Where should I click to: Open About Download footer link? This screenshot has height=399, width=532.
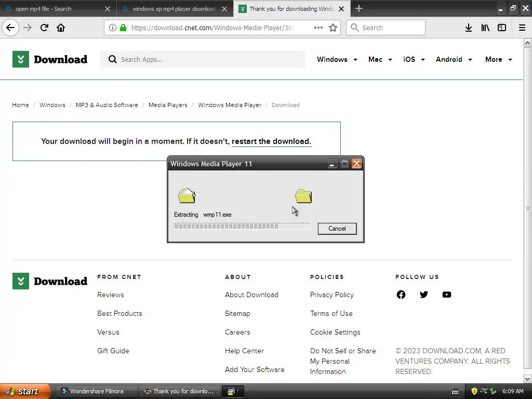(252, 295)
